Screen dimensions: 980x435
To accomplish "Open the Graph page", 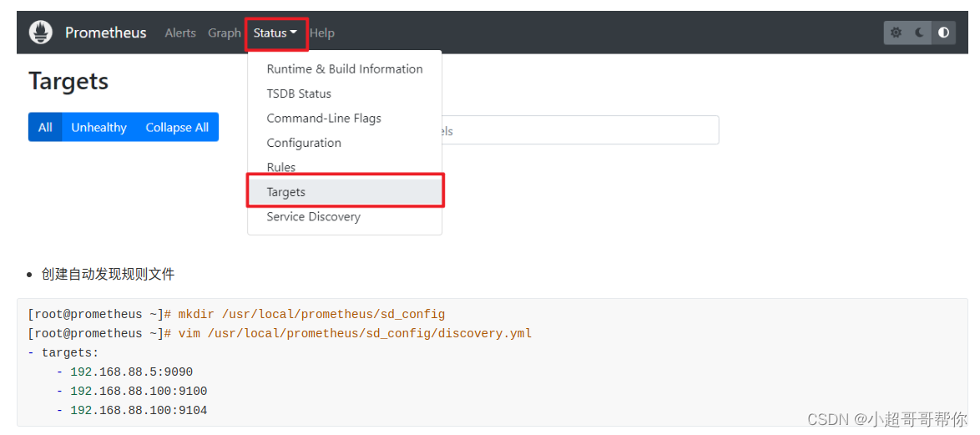I will tap(225, 33).
